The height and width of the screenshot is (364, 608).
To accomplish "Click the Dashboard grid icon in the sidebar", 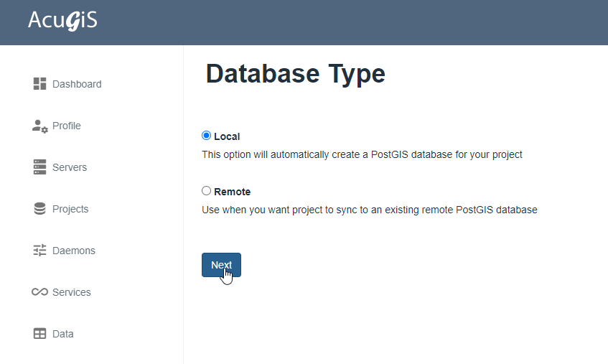I will [x=40, y=84].
